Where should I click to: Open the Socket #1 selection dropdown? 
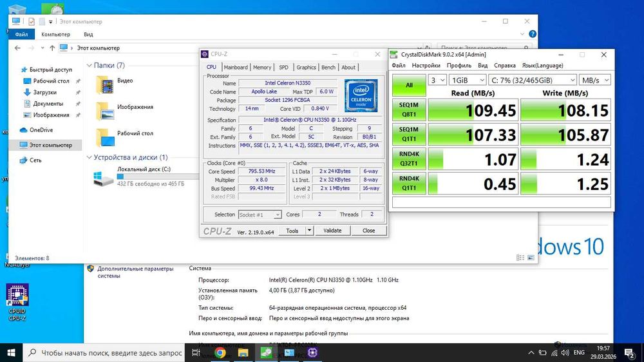pos(260,215)
